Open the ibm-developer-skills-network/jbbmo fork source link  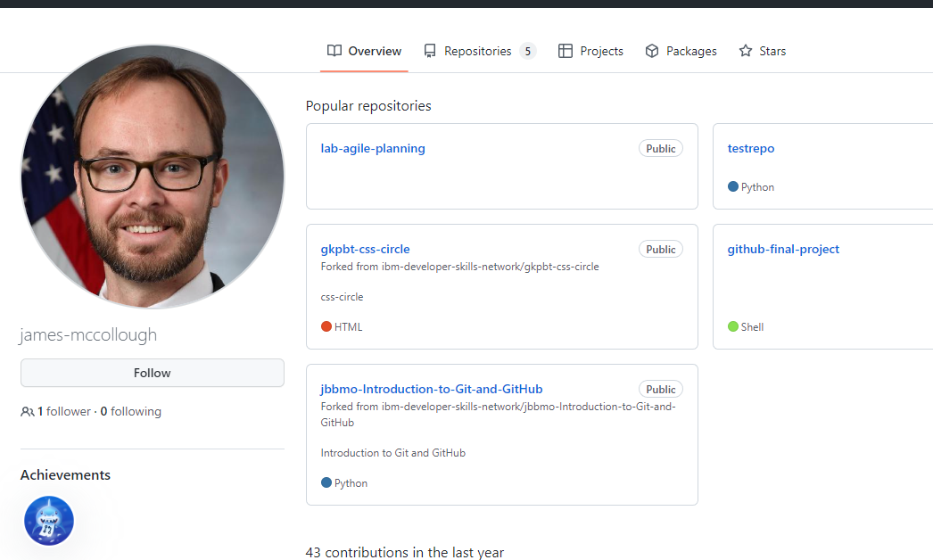[x=499, y=414]
